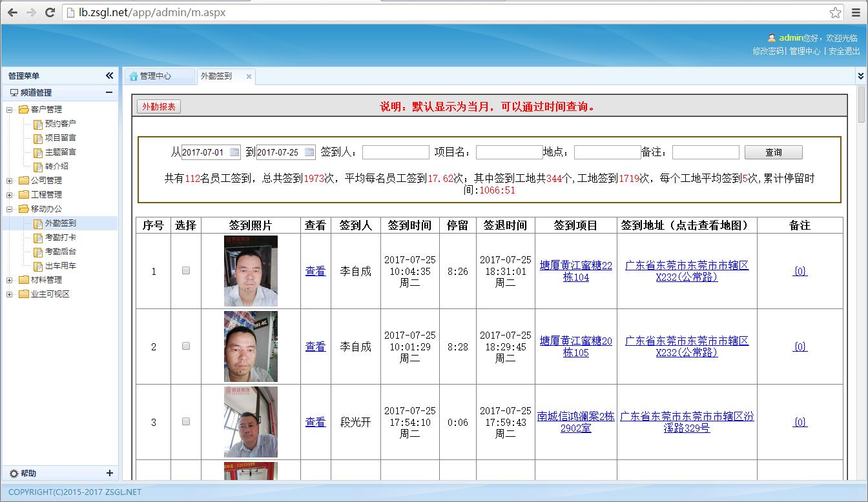868x502 pixels.
Task: Open start date calendar picker icon
Action: click(x=234, y=152)
